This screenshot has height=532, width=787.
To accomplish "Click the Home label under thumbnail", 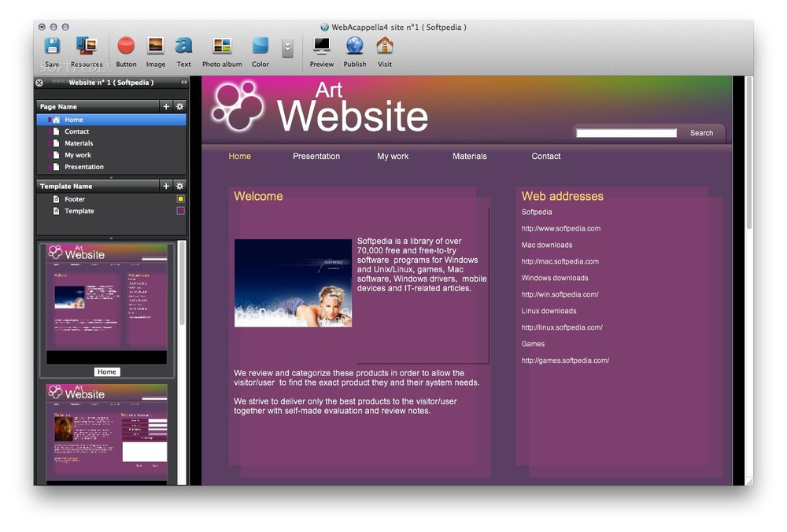I will (x=106, y=372).
